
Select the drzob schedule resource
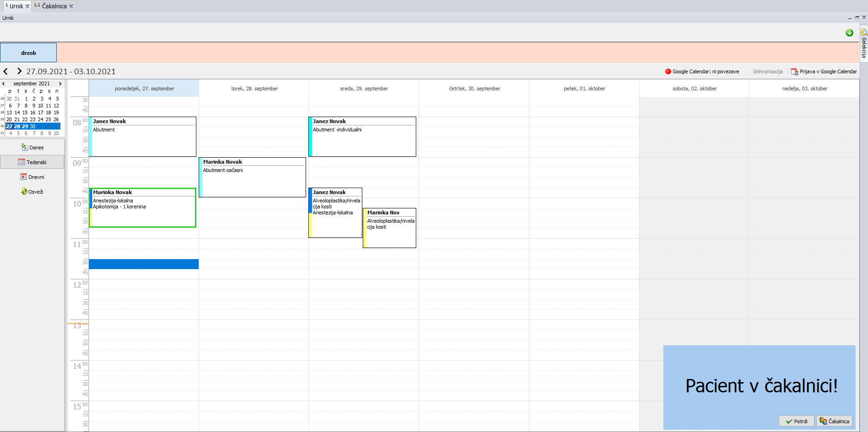[29, 53]
